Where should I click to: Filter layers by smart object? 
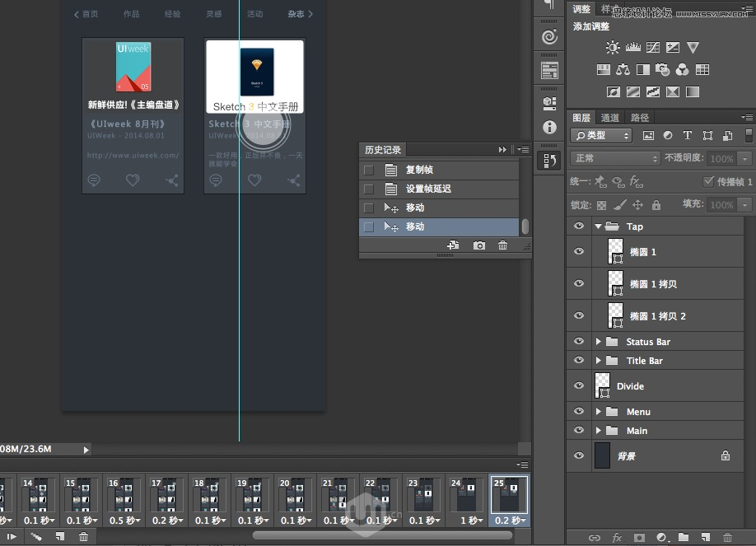coord(727,136)
